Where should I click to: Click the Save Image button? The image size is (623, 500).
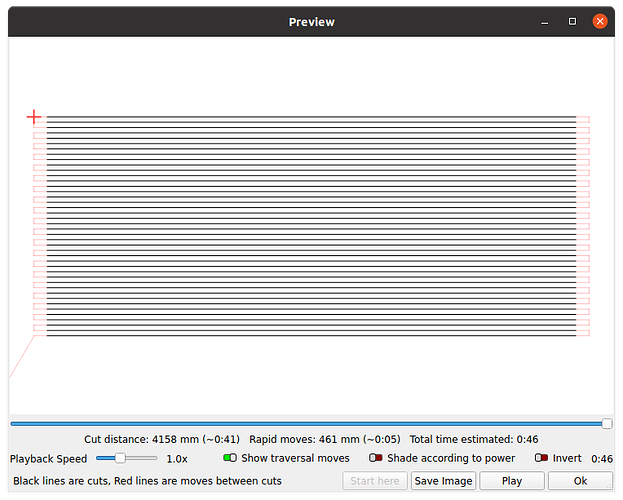(443, 481)
